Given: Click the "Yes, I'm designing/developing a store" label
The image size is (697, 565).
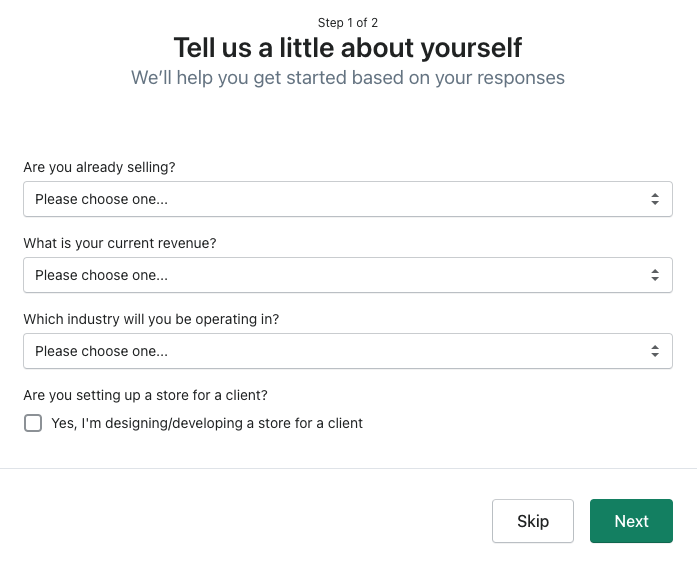Looking at the screenshot, I should 207,423.
